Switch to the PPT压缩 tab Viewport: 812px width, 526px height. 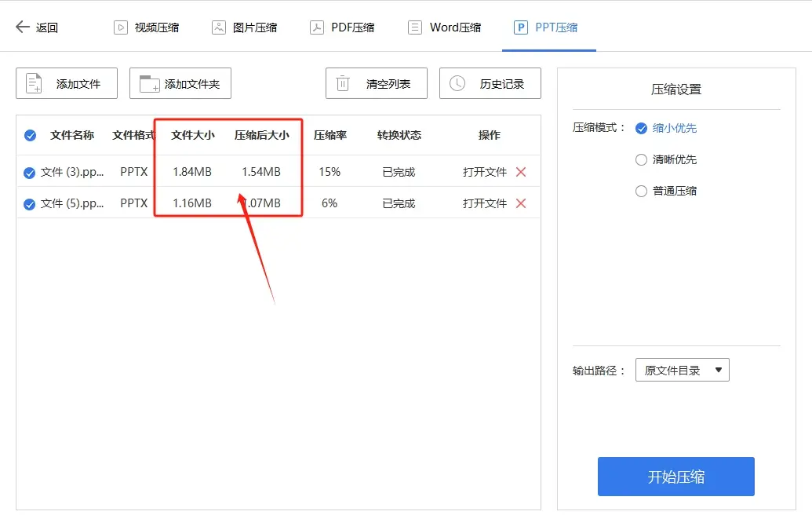(548, 26)
